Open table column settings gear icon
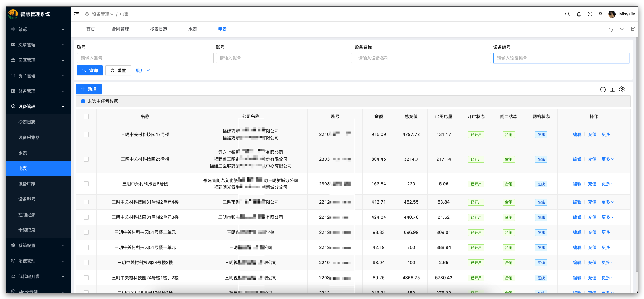This screenshot has width=644, height=299. click(622, 90)
